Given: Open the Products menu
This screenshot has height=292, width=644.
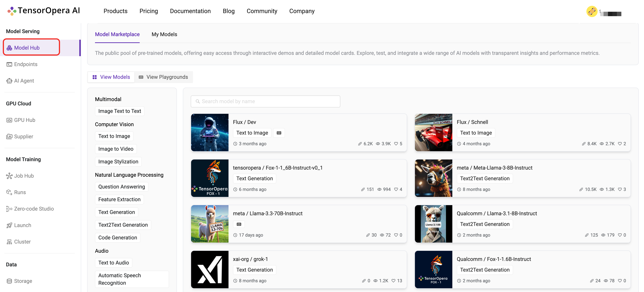Looking at the screenshot, I should [116, 11].
